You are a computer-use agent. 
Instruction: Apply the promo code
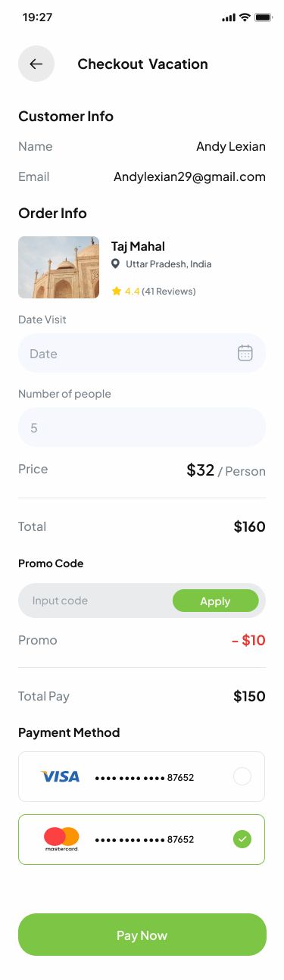coord(215,601)
